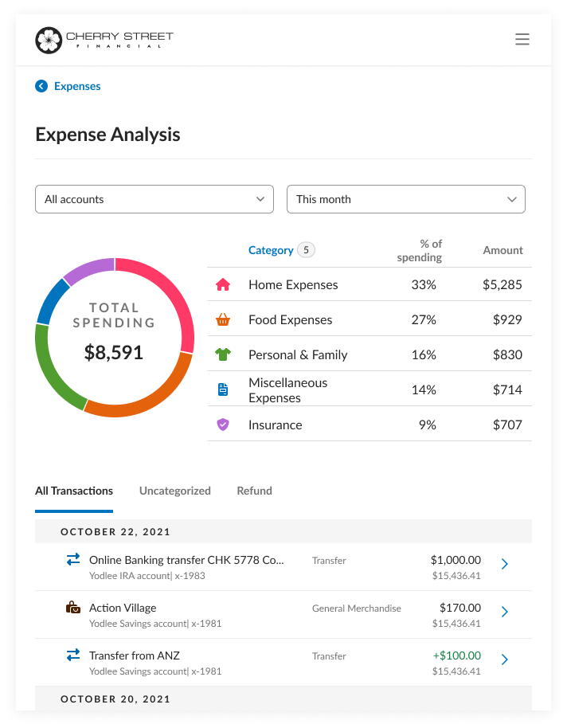The height and width of the screenshot is (728, 567).
Task: Click the Cherry Street Financial logo
Action: 104,39
